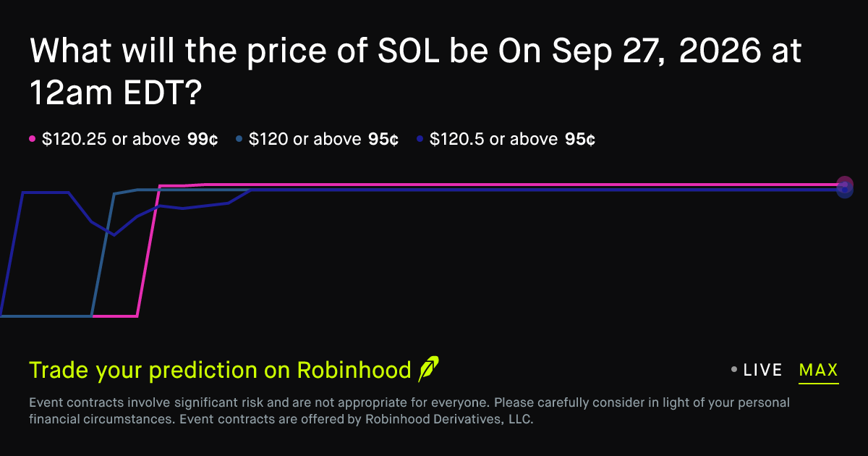Click the pink legend dot for $120.25
The width and height of the screenshot is (868, 456).
pos(32,140)
